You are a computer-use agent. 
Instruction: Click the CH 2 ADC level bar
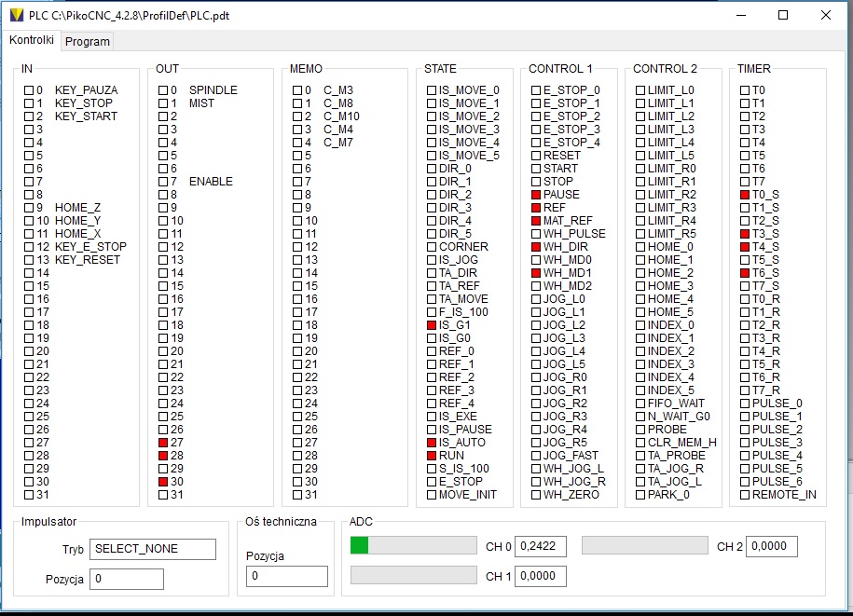click(x=645, y=545)
